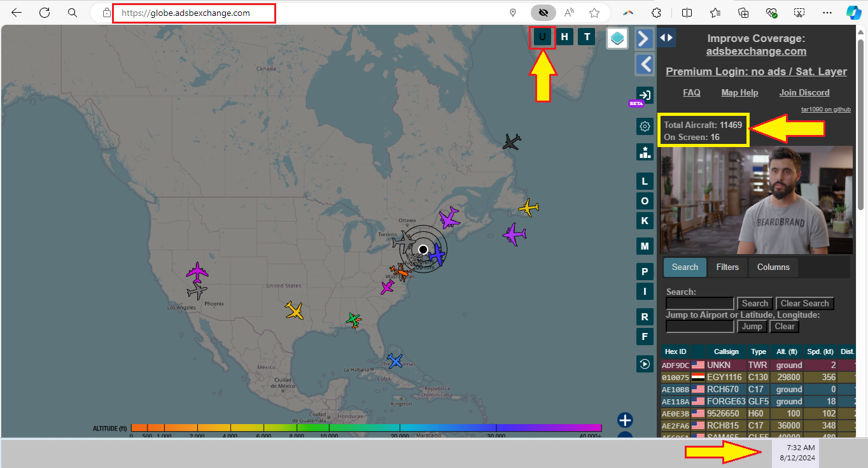
Task: Focus the aircraft Search text field
Action: [700, 304]
